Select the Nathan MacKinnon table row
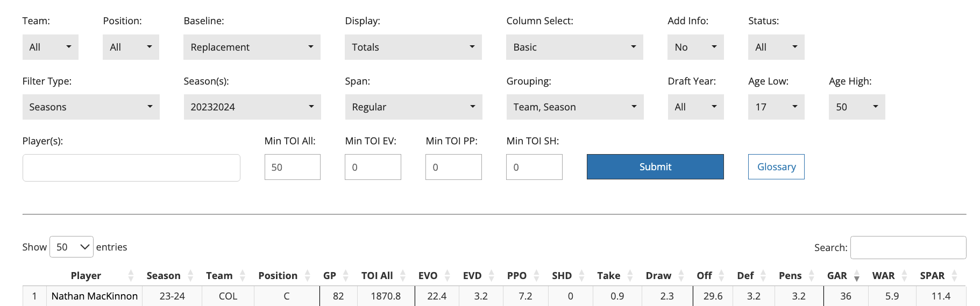The width and height of the screenshot is (980, 306). (95, 296)
